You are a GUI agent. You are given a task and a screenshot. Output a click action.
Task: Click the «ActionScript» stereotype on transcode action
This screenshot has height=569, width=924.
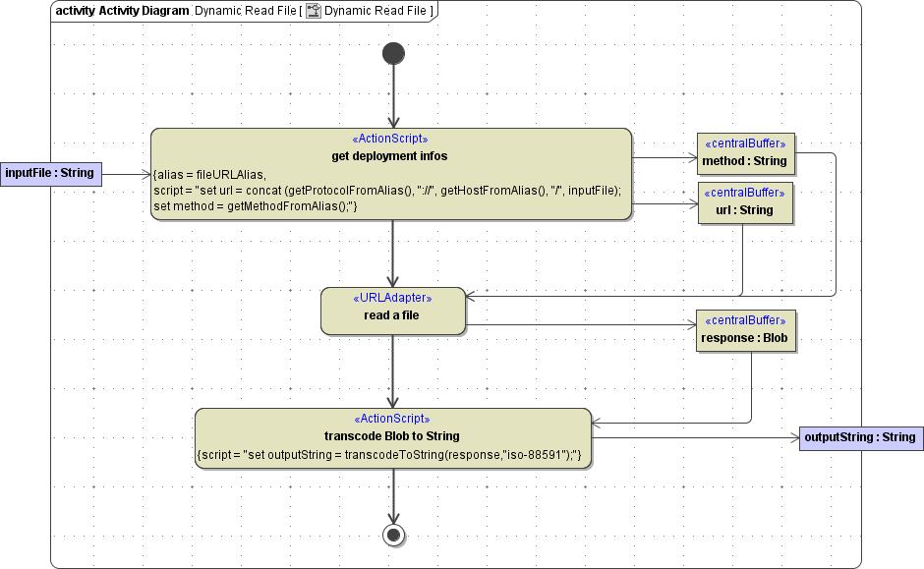click(393, 418)
